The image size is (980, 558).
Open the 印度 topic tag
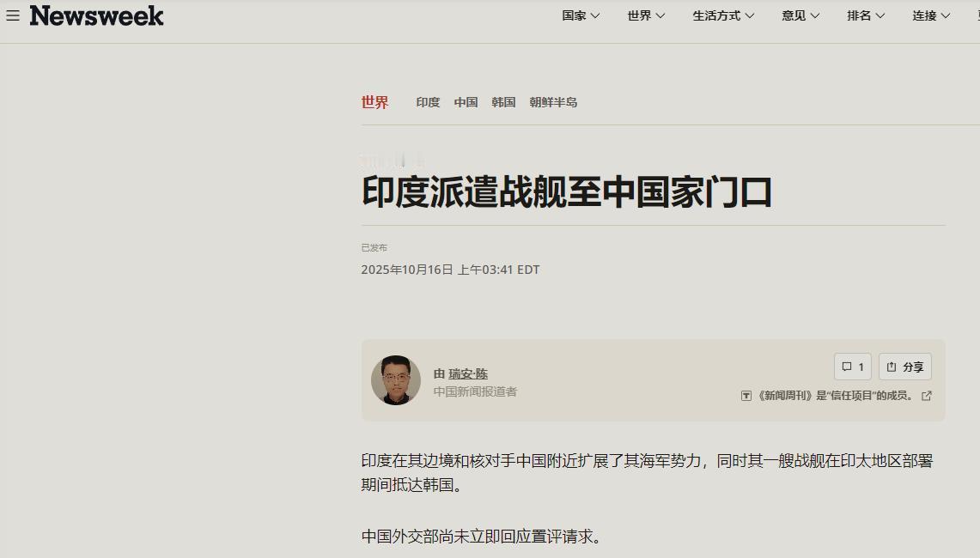pyautogui.click(x=428, y=102)
